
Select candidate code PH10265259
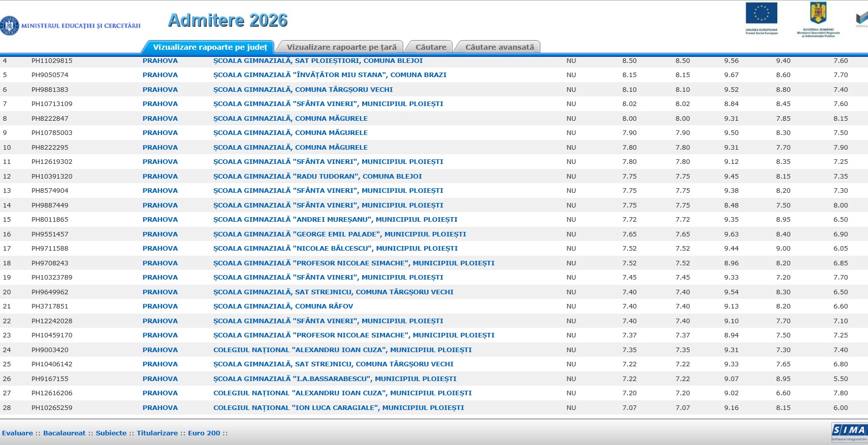click(52, 407)
